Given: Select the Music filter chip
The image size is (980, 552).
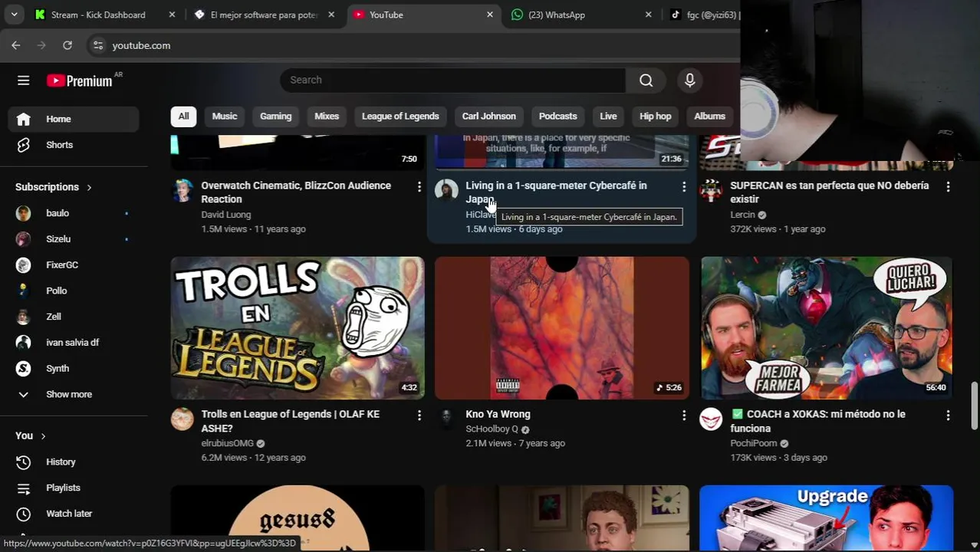Looking at the screenshot, I should (x=225, y=117).
